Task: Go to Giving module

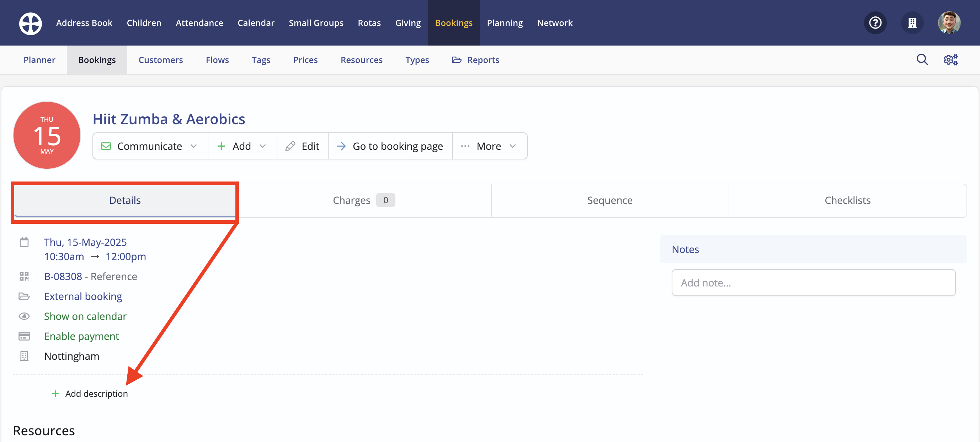Action: 408,23
